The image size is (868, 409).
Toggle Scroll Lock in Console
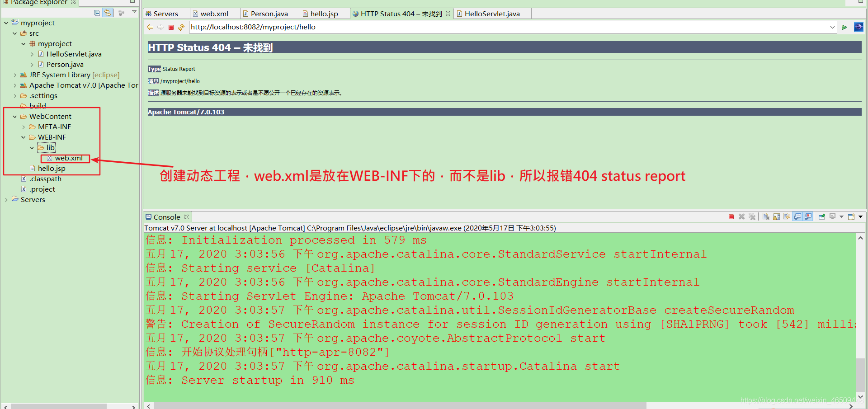coord(776,217)
